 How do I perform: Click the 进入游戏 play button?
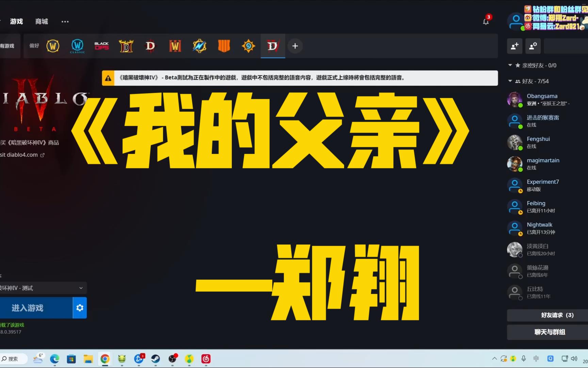coord(36,308)
